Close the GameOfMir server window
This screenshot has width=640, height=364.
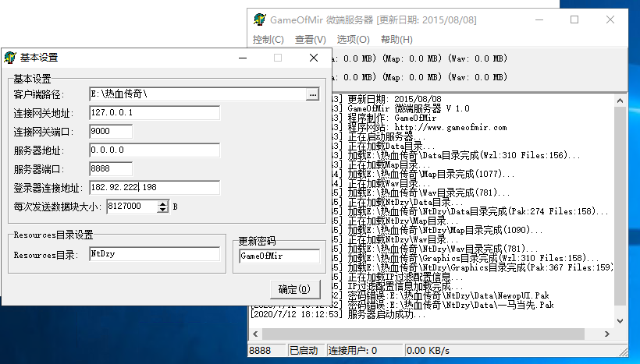(x=610, y=19)
